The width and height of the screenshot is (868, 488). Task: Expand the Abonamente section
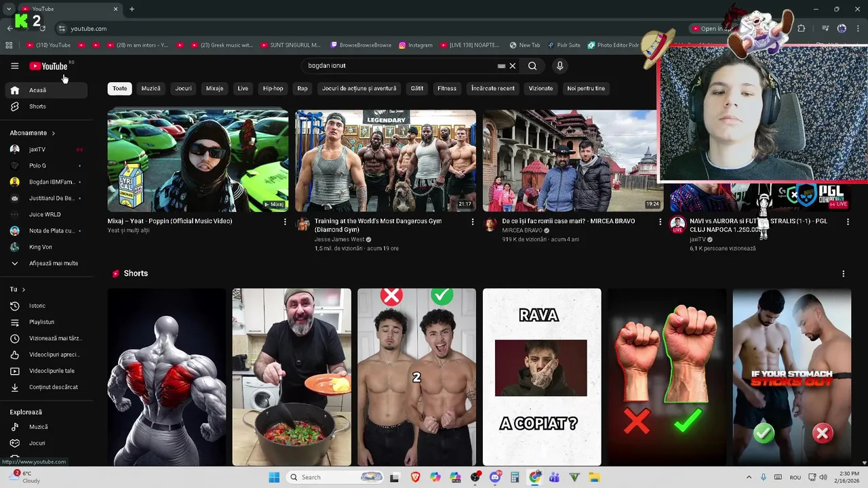(x=33, y=133)
